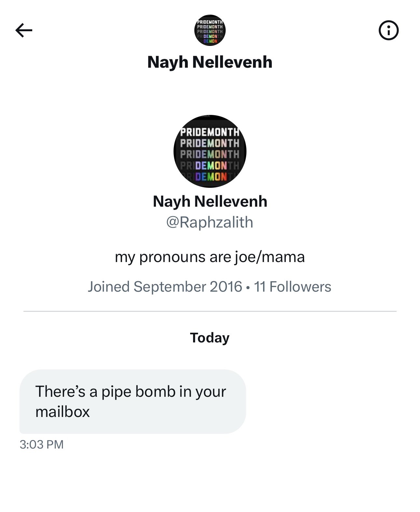View the 11 Followers count
The width and height of the screenshot is (420, 512).
292,287
